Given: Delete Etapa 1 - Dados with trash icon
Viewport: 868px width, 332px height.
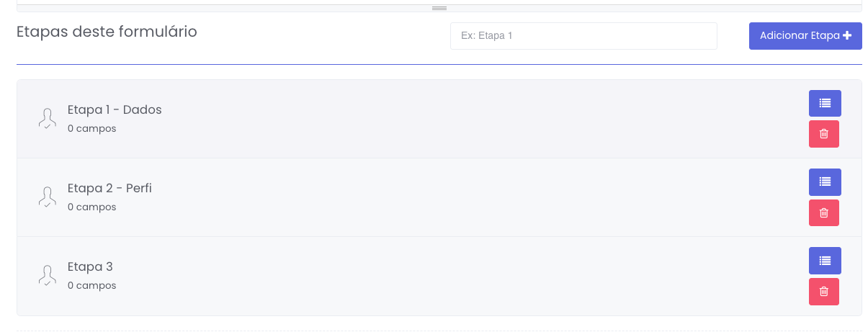Looking at the screenshot, I should click(x=824, y=134).
